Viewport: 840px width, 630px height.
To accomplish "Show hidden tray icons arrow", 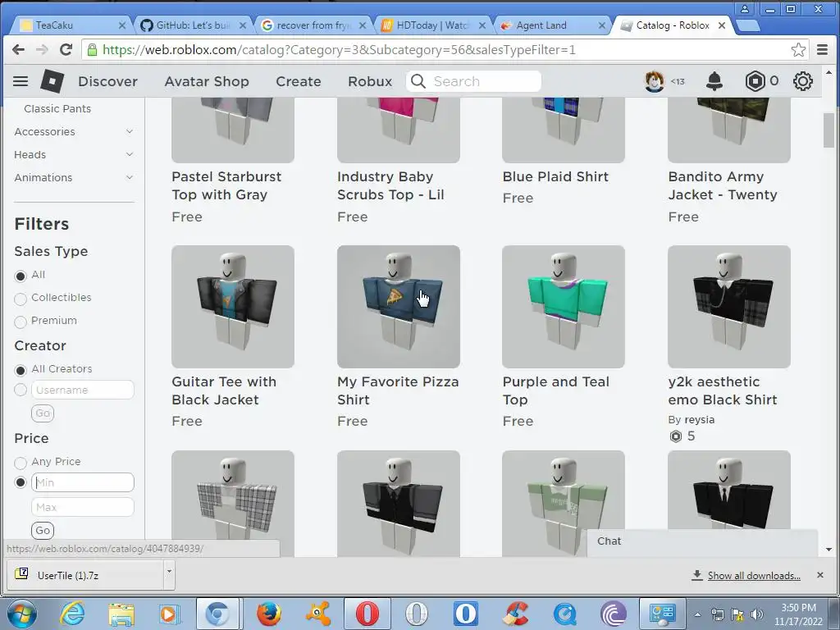I will point(697,615).
